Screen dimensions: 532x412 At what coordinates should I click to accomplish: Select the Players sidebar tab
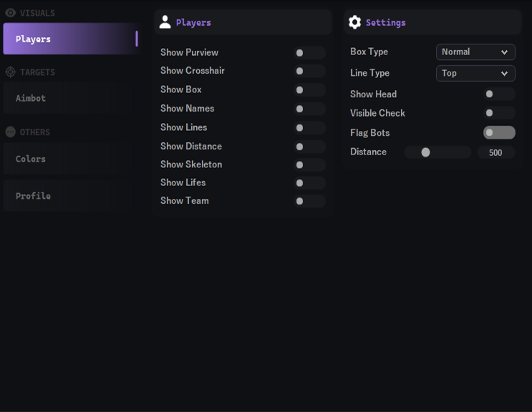(70, 39)
